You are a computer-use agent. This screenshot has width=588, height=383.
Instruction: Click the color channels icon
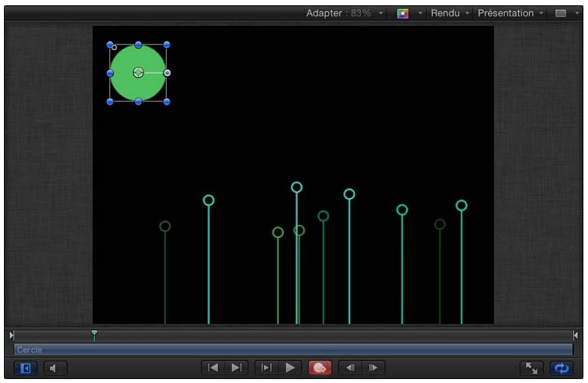[402, 14]
